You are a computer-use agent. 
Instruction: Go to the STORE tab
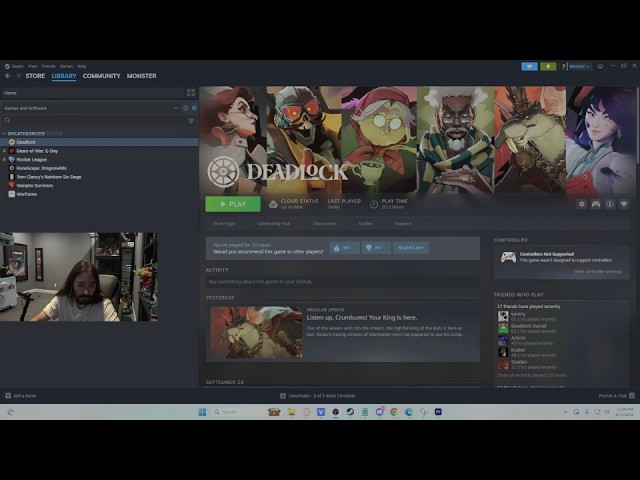[35, 76]
